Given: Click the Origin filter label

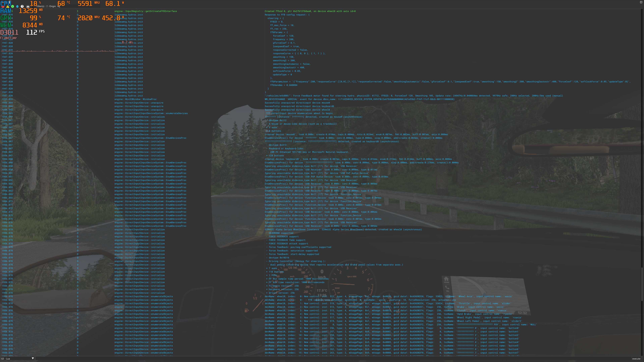Looking at the screenshot, I should (x=52, y=6).
